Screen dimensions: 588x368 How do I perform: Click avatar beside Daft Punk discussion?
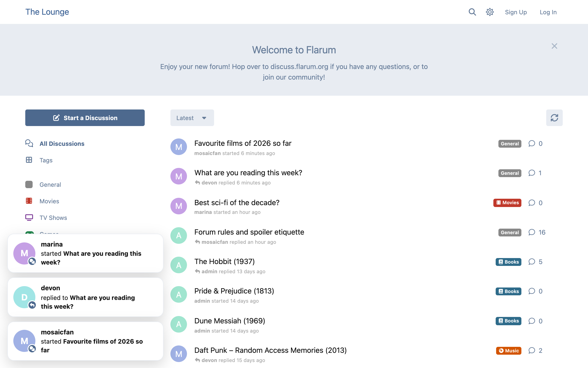179,354
